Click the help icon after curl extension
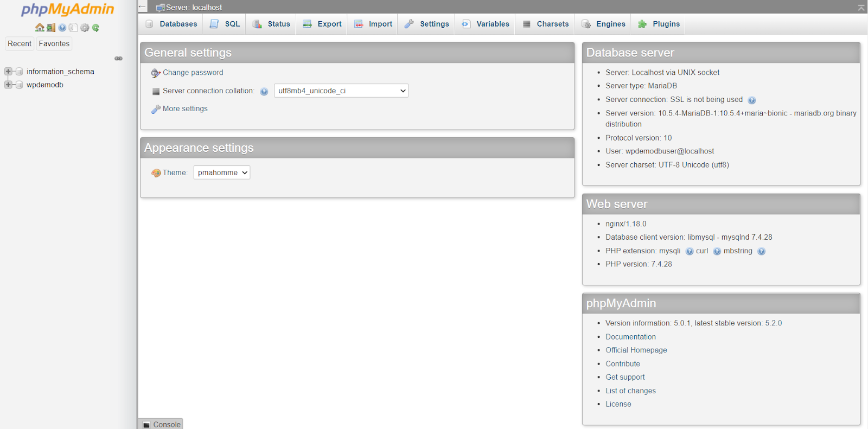The width and height of the screenshot is (868, 429). pyautogui.click(x=717, y=252)
